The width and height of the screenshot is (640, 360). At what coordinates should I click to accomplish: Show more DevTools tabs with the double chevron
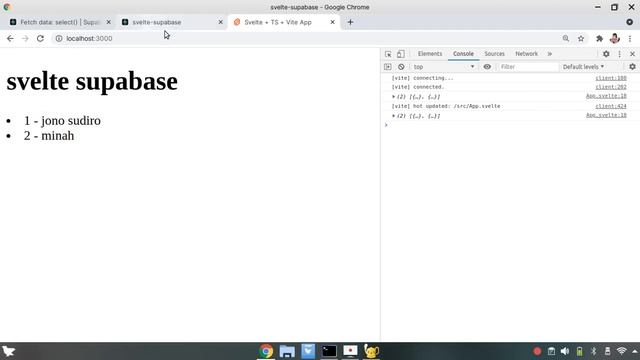point(549,54)
